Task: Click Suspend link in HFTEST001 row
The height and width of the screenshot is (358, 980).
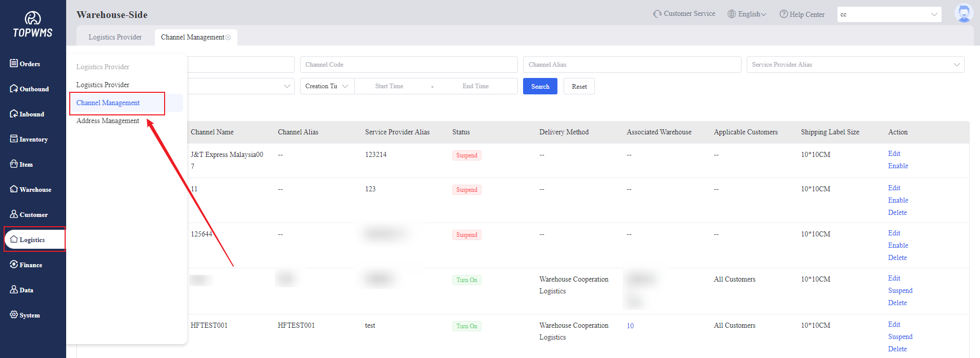Action: tap(900, 337)
